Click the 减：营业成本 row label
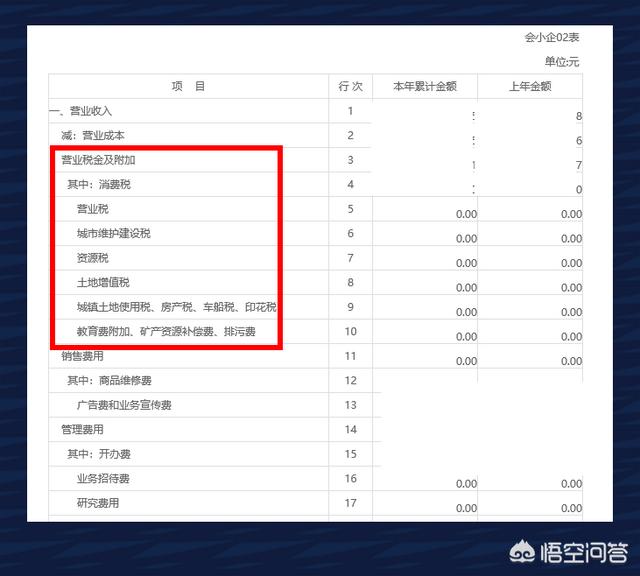The width and height of the screenshot is (640, 576). tap(93, 136)
